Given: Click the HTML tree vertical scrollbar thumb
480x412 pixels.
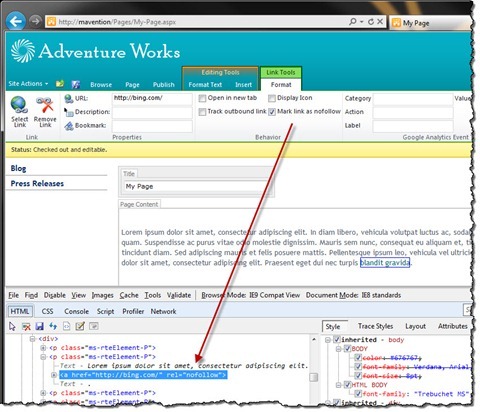Looking at the screenshot, I should [x=313, y=377].
